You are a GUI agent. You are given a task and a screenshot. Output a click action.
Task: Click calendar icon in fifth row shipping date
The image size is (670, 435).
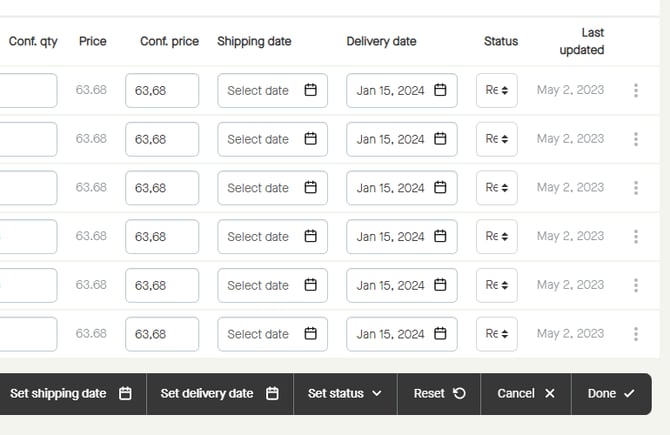310,285
